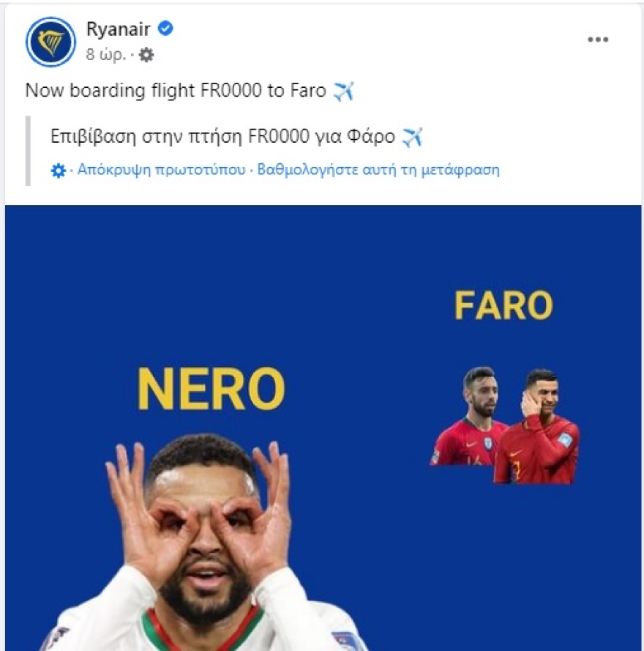Select 'Απόκρυψη πρωτοτύπου' to hide original
Screen dimensions: 644x651
[x=162, y=170]
